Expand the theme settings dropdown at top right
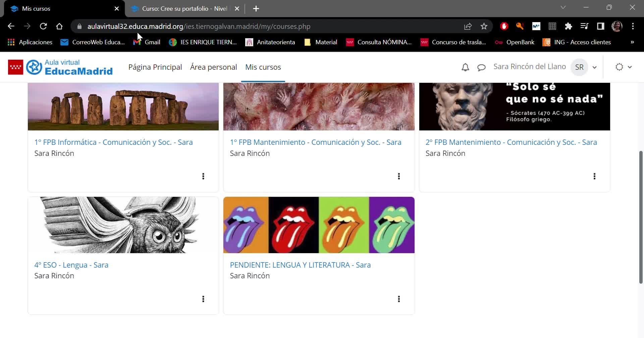Screen dimensions: 644x338 coord(624,67)
